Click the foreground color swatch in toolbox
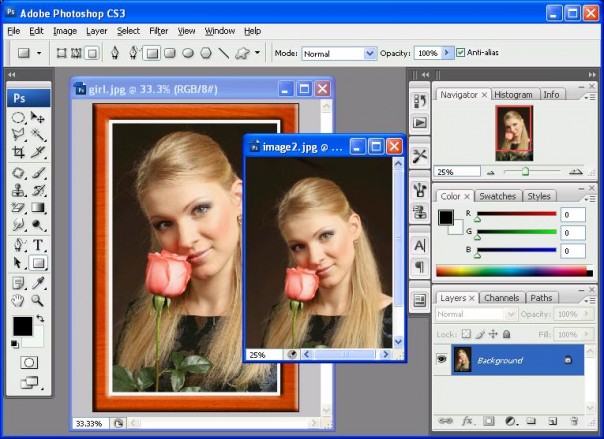 coord(22,325)
